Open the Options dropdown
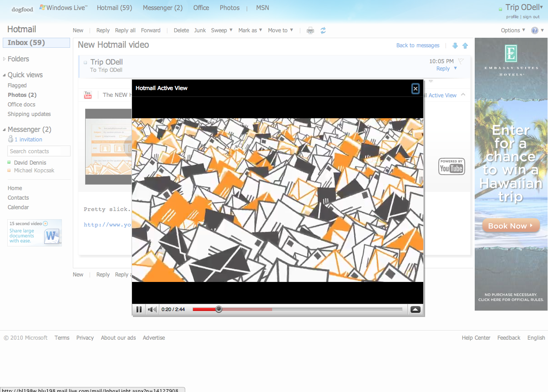 point(513,30)
